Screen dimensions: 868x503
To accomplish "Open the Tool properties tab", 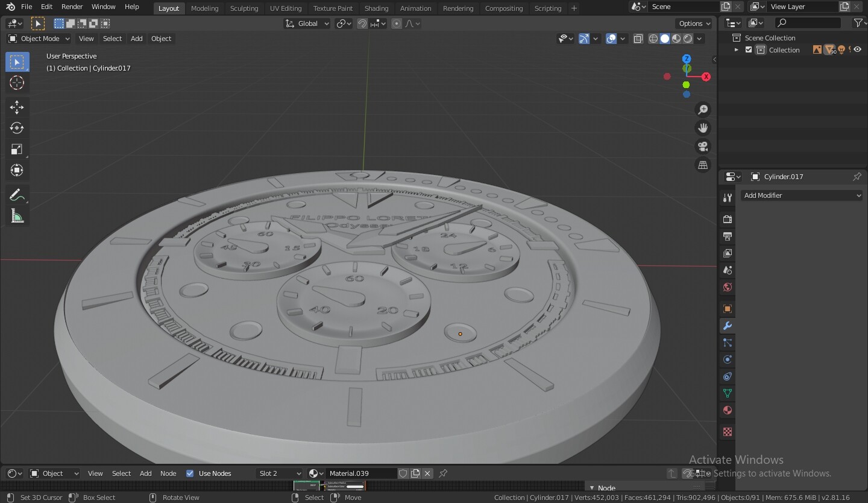I will [728, 197].
